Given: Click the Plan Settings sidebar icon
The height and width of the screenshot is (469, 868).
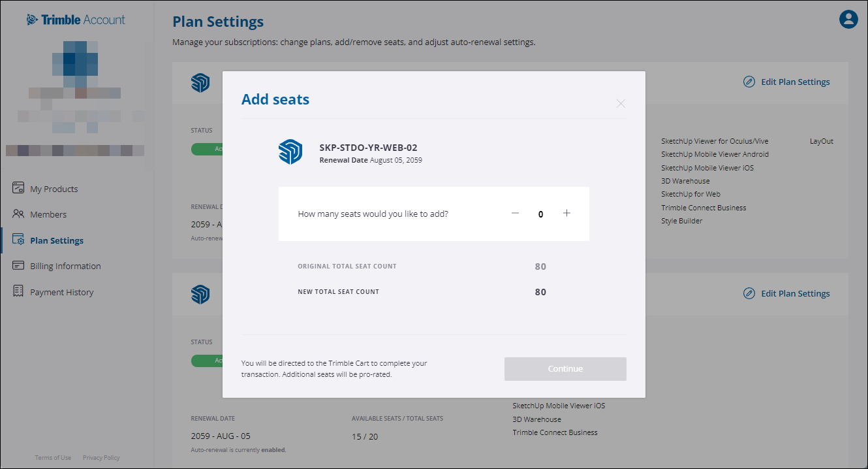Looking at the screenshot, I should pyautogui.click(x=18, y=240).
